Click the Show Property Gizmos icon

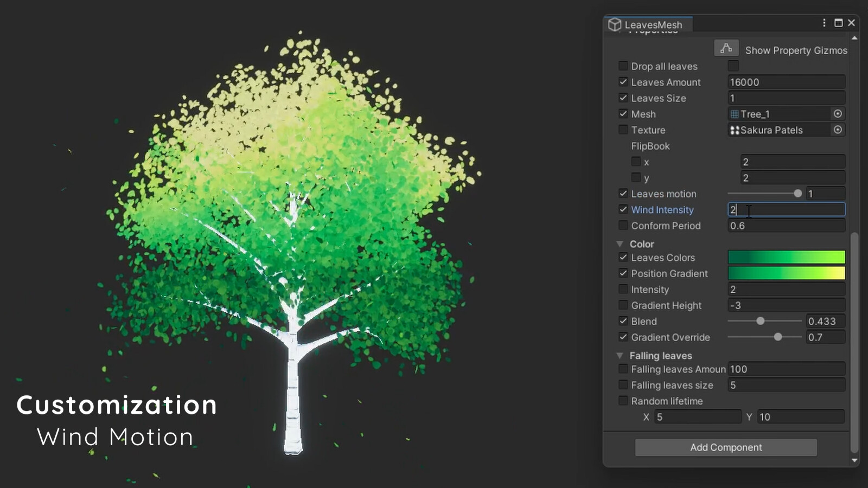pos(726,48)
